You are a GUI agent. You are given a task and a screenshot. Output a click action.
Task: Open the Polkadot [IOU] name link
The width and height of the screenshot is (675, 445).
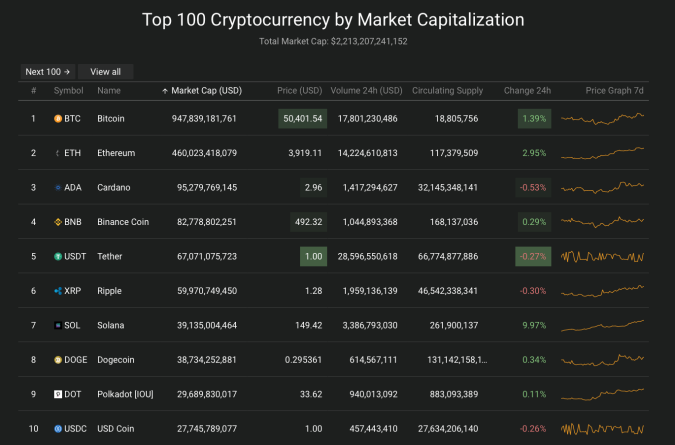[x=125, y=394]
